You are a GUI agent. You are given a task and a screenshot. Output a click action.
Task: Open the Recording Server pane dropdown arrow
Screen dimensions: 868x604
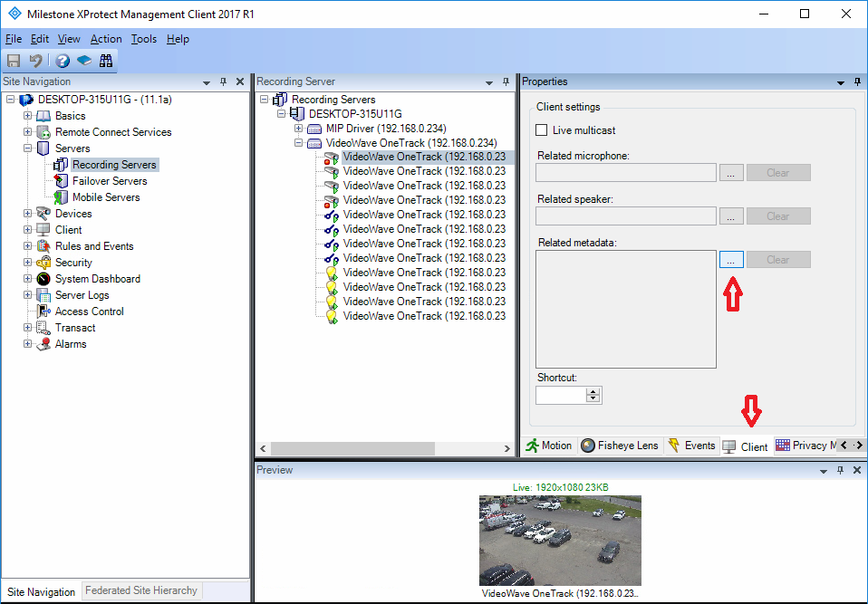[488, 83]
